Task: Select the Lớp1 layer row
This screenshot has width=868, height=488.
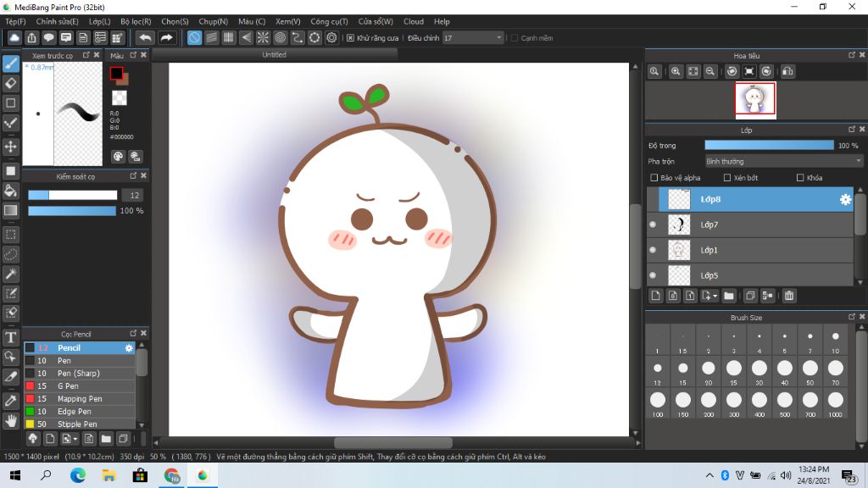Action: [x=750, y=250]
